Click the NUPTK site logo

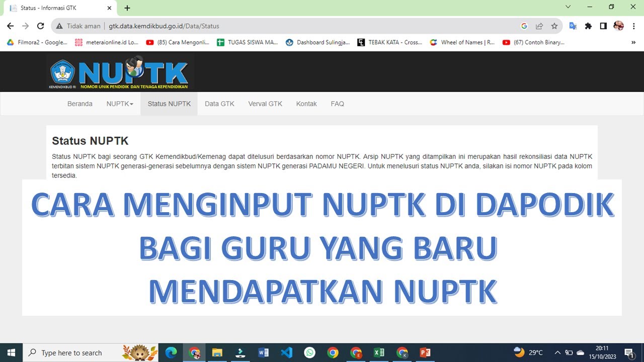[x=120, y=72]
